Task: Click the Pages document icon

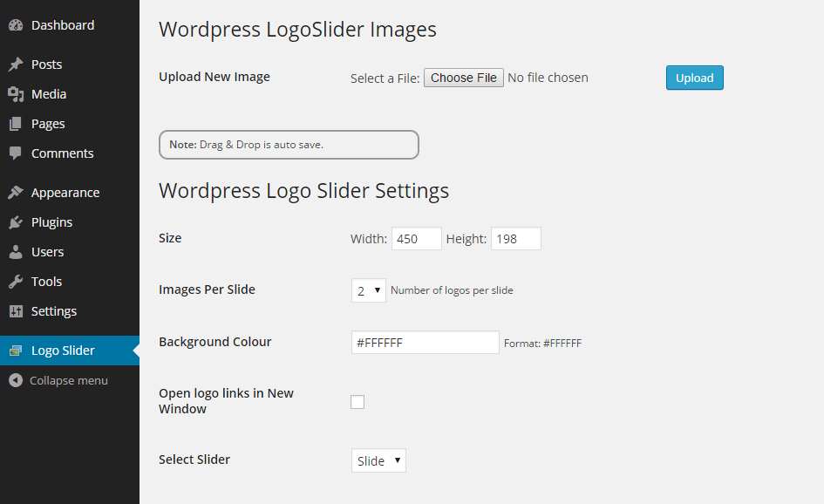Action: (x=16, y=124)
